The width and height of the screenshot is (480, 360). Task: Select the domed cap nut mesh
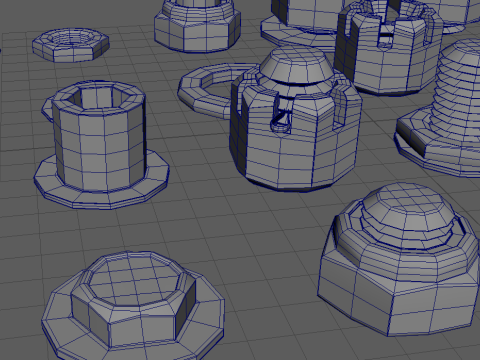point(399,259)
